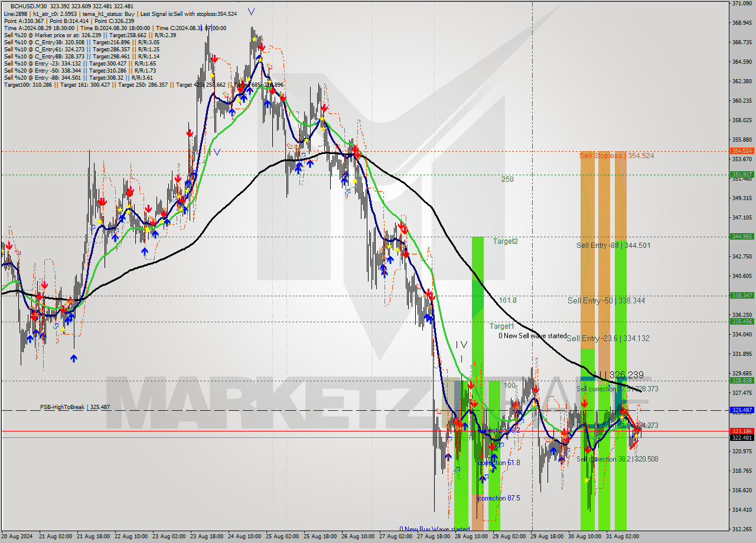The height and width of the screenshot is (543, 756).
Task: Click the black 322.481 current price tag
Action: (x=742, y=438)
